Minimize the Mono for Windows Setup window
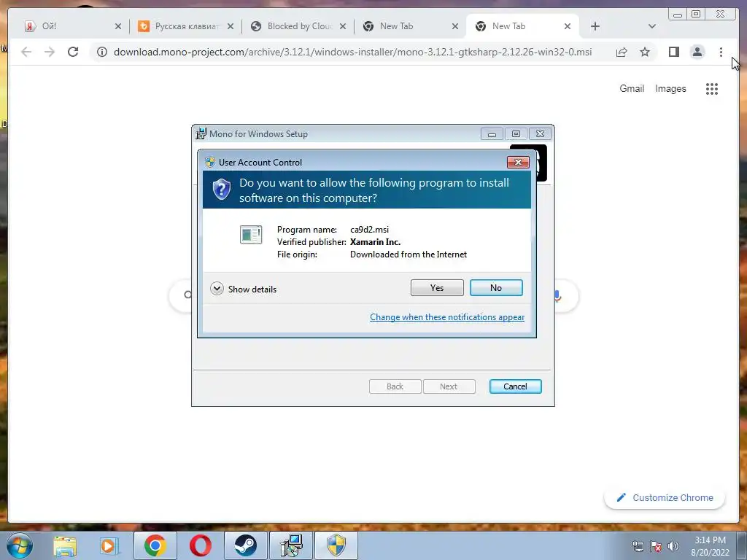 click(x=492, y=134)
